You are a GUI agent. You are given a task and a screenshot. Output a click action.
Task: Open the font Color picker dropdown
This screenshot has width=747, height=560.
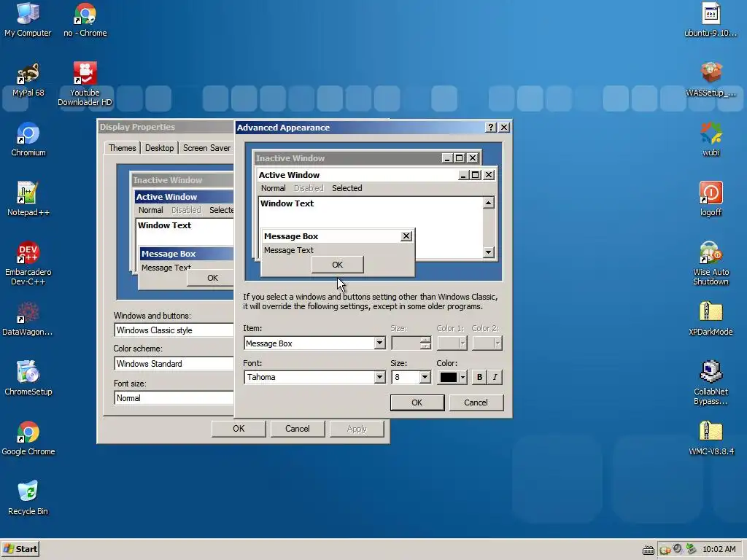point(452,377)
